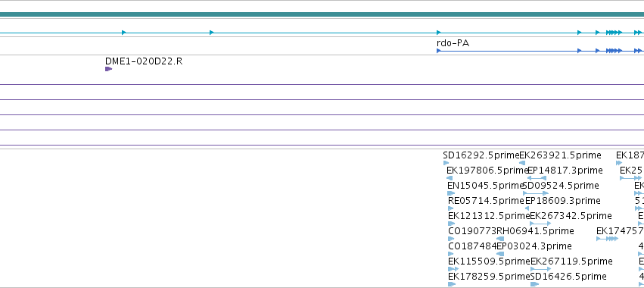
Task: Open the EP18609.3prime EST label
Action: (x=563, y=201)
